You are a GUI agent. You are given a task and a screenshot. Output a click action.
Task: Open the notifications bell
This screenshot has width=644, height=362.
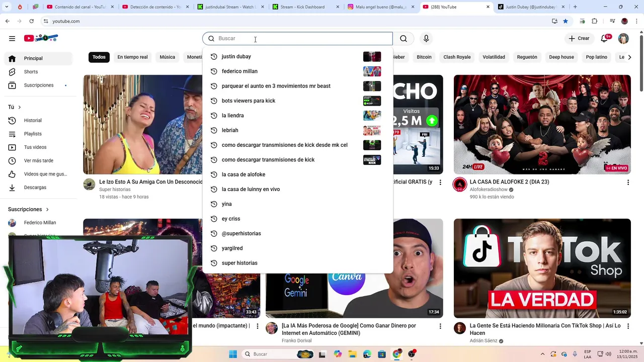(x=605, y=39)
